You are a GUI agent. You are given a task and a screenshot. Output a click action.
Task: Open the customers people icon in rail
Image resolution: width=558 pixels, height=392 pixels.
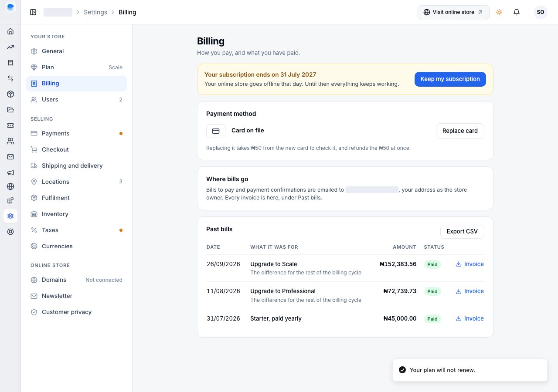pos(10,141)
